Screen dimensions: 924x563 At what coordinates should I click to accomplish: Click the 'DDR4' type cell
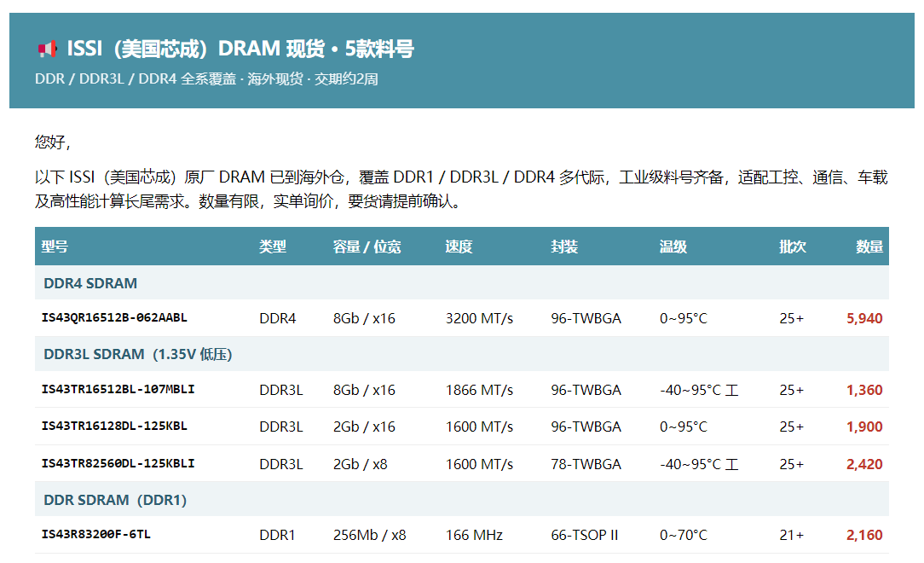pyautogui.click(x=278, y=318)
